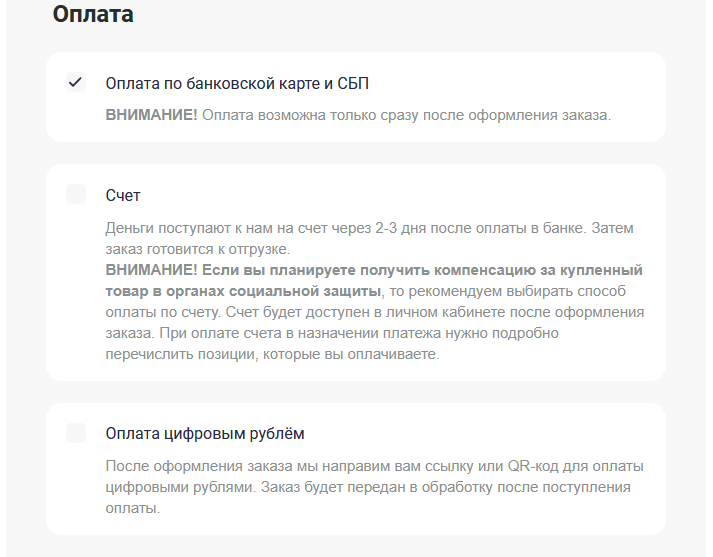Viewport: 713px width, 557px height.
Task: Tick the Оплата цифровым рублём checkbox
Action: coord(76,433)
